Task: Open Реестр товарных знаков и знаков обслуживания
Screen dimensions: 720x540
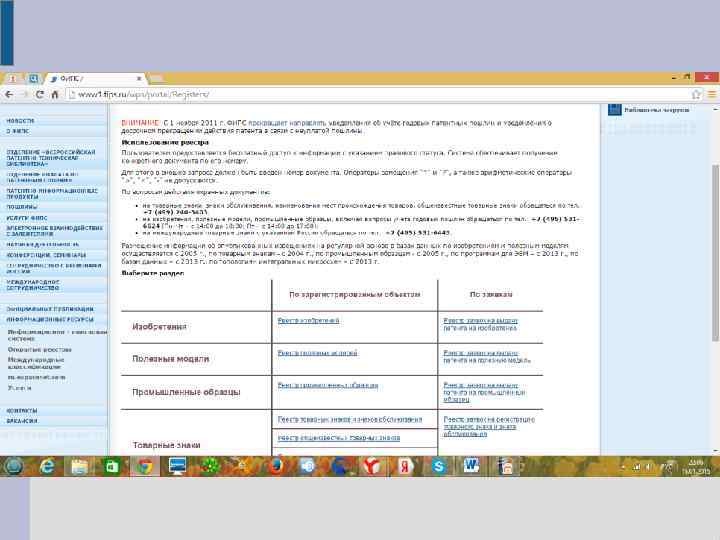Action: point(350,419)
